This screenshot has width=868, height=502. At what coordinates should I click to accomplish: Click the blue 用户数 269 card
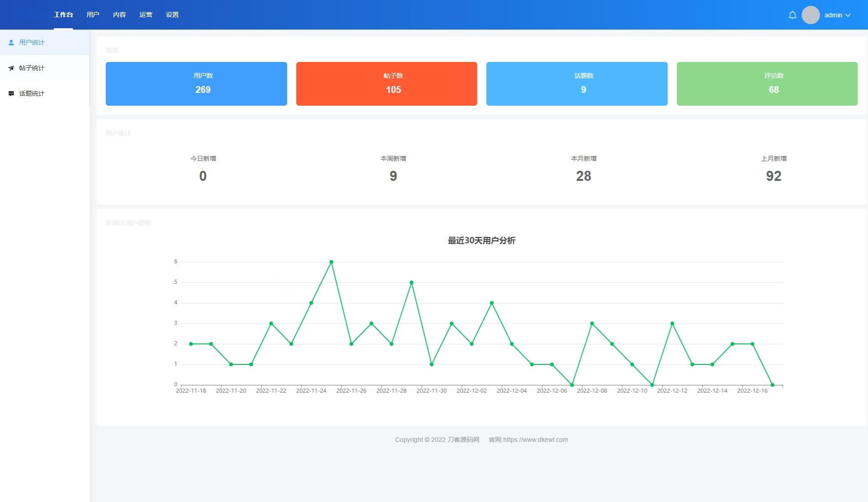(x=196, y=83)
